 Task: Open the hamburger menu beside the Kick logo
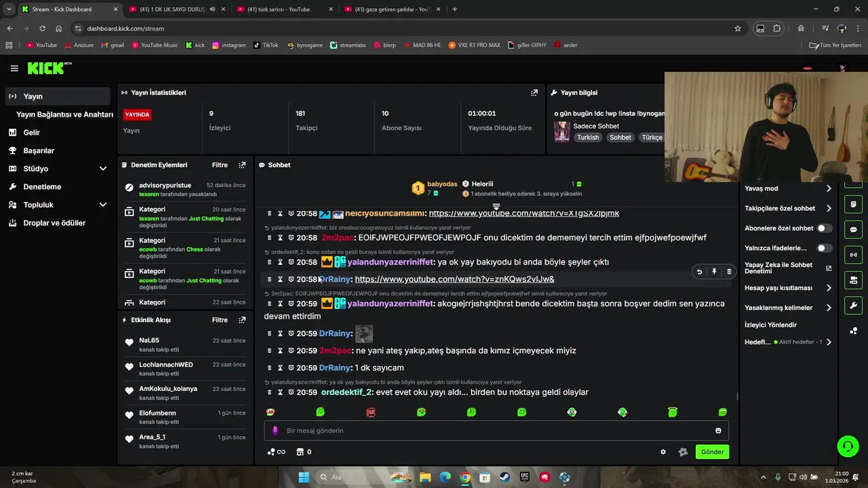pos(14,68)
